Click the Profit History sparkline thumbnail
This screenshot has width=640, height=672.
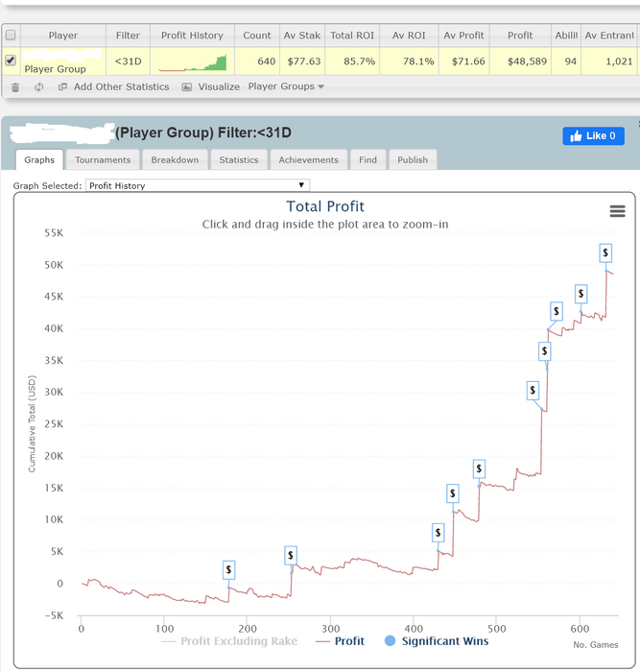click(x=192, y=62)
